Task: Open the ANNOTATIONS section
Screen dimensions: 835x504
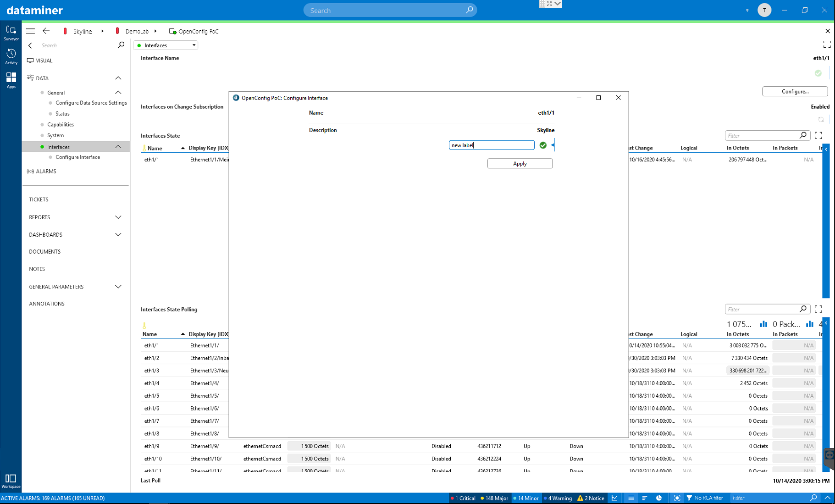Action: click(46, 304)
